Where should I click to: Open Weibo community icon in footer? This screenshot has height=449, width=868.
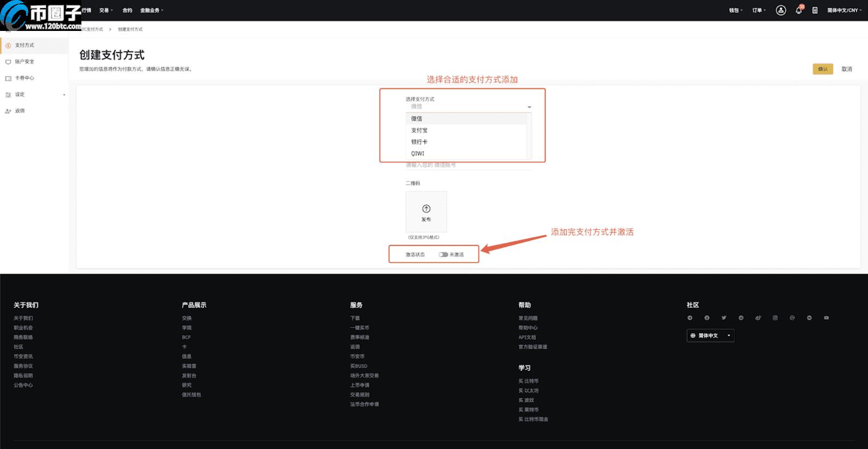pyautogui.click(x=758, y=318)
